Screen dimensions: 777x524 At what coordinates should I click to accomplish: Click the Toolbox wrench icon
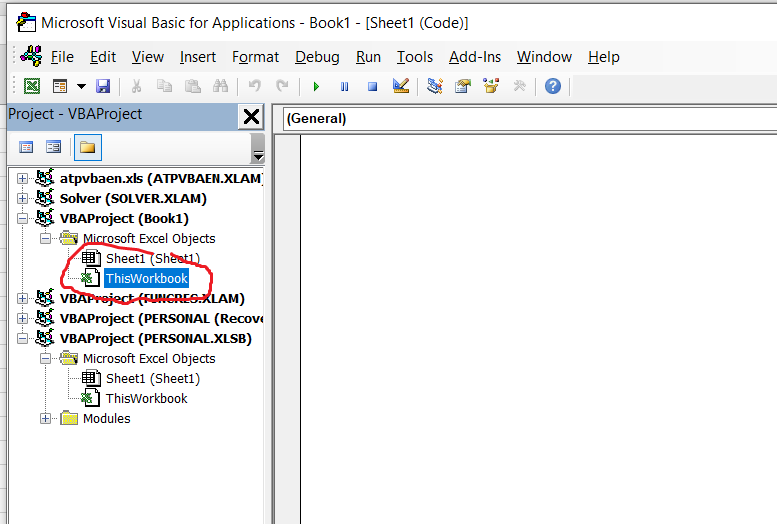[x=519, y=86]
